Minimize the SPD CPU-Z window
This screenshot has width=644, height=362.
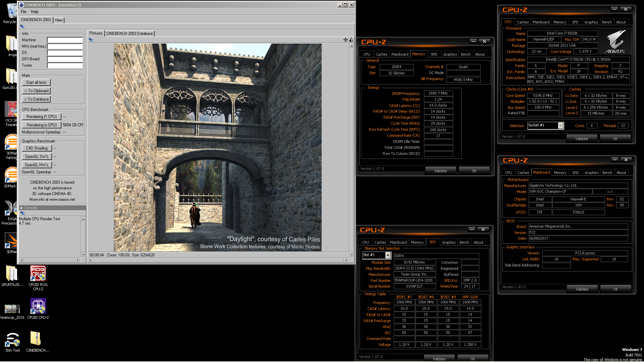[472, 229]
